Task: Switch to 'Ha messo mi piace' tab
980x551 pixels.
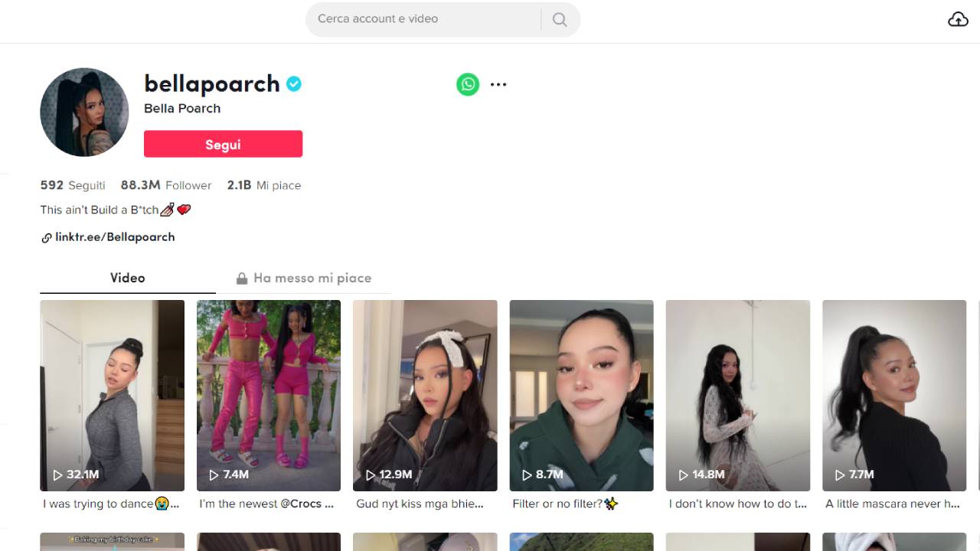Action: click(304, 278)
